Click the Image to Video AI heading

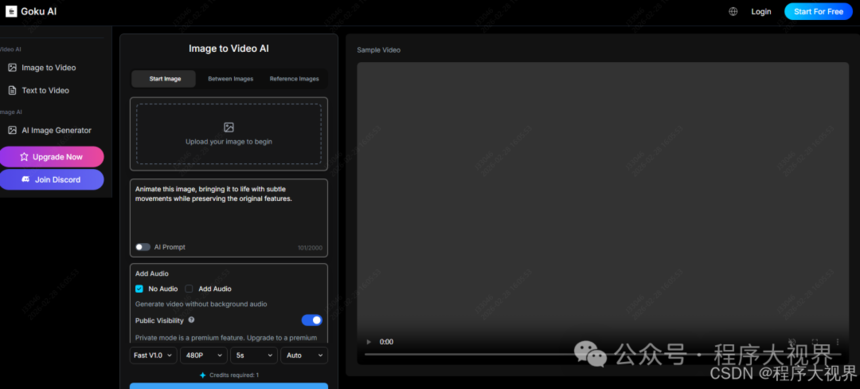coord(229,48)
